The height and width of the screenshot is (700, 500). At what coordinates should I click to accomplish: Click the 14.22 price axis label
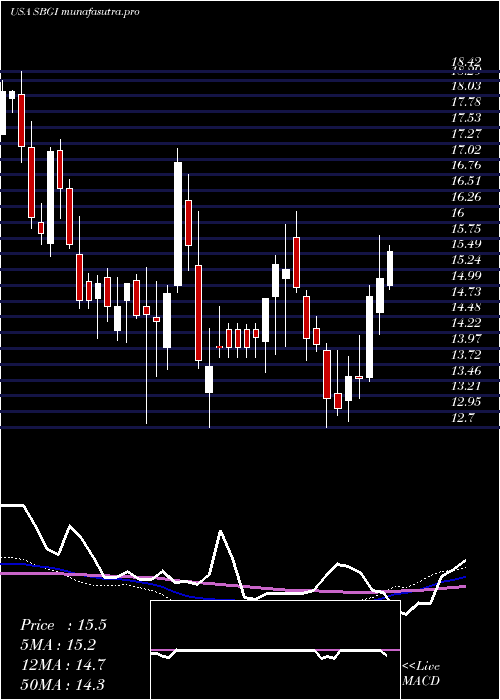(466, 323)
